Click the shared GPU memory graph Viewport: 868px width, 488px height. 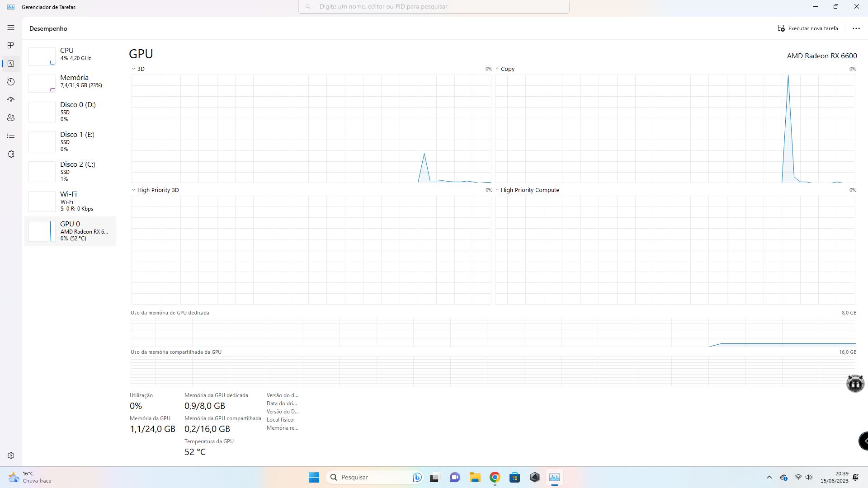pyautogui.click(x=493, y=371)
